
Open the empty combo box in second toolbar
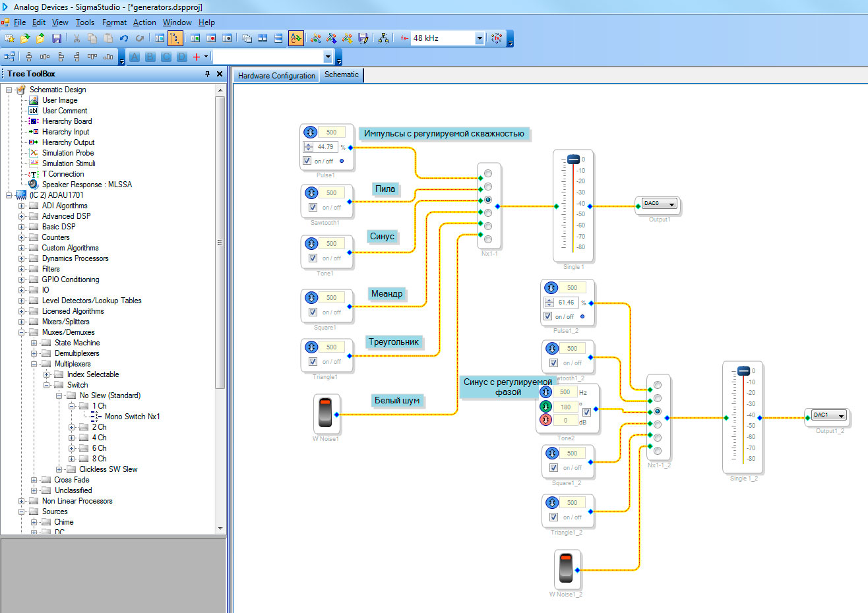(328, 57)
